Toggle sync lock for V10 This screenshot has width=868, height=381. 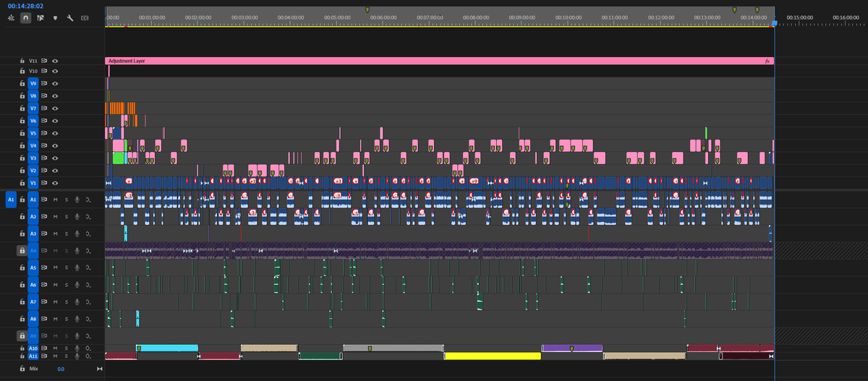pos(44,72)
